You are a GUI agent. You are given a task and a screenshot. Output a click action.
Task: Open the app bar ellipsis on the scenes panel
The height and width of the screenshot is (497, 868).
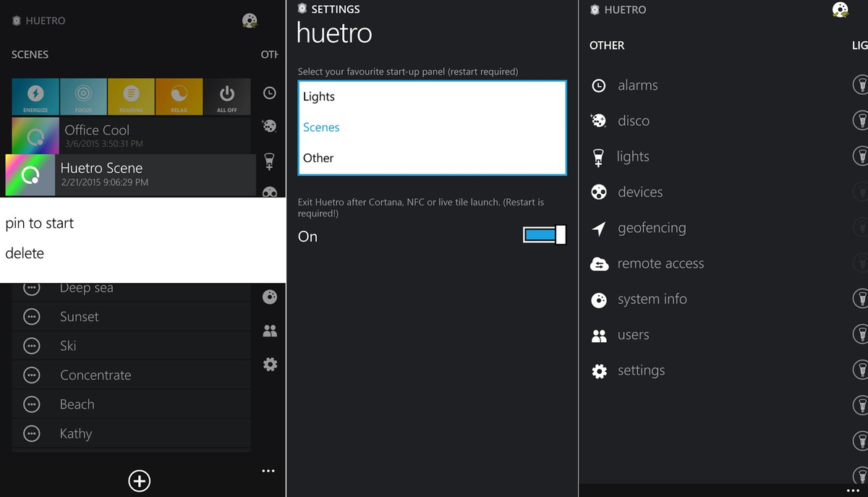268,470
